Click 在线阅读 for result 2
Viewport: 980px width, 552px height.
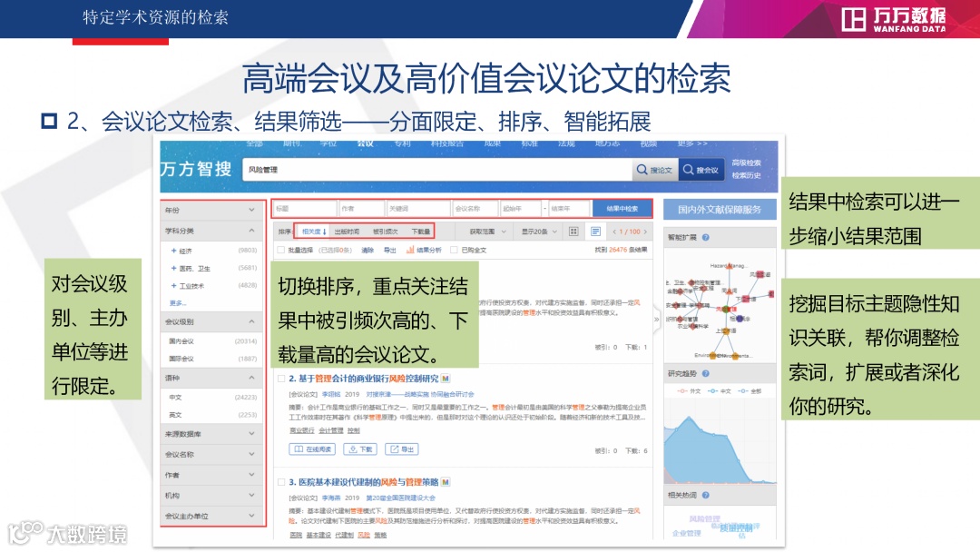(x=312, y=448)
